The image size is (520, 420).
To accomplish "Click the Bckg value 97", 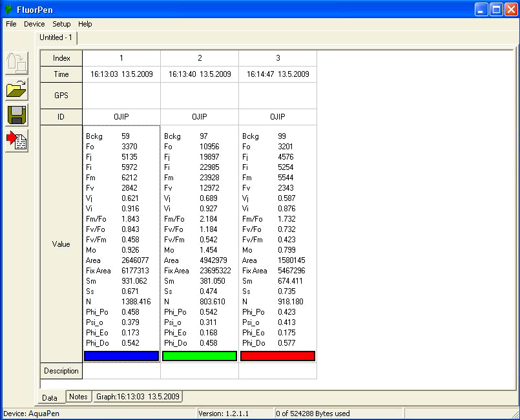I will click(203, 136).
